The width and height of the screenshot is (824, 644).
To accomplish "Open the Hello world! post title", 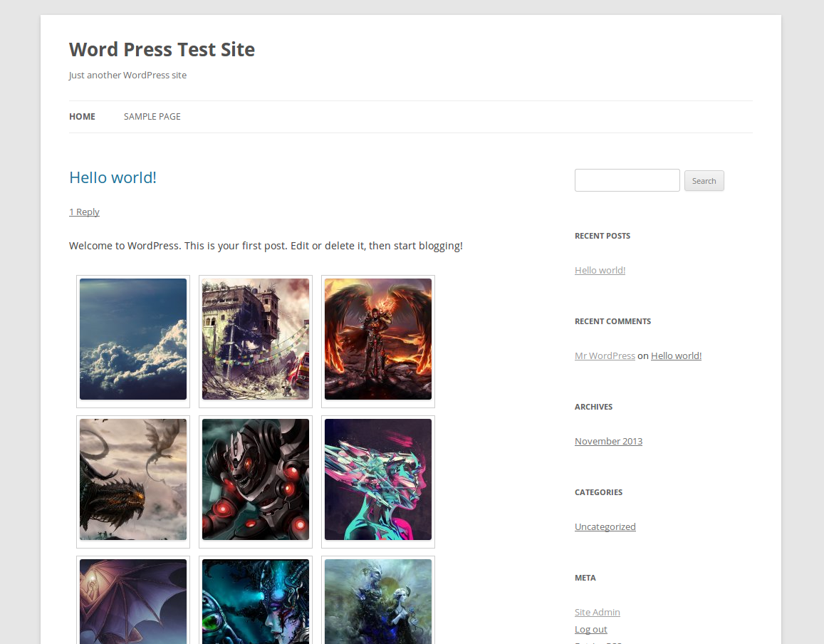I will (x=113, y=177).
